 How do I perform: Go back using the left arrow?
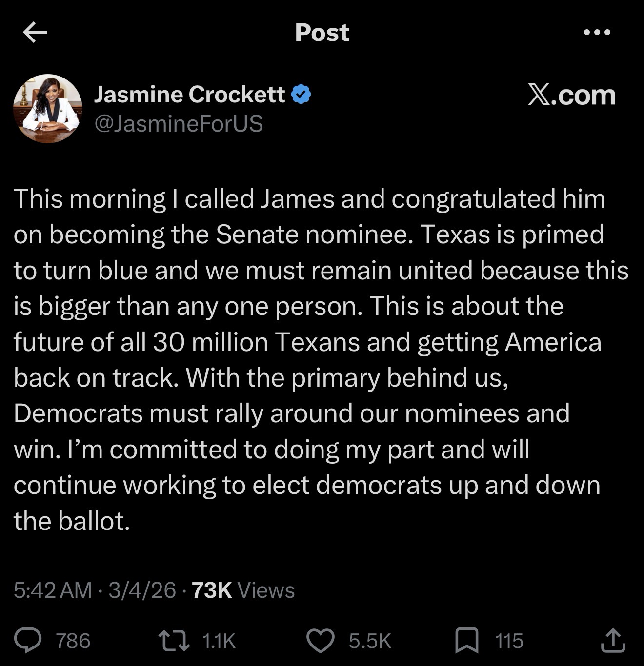coord(35,33)
